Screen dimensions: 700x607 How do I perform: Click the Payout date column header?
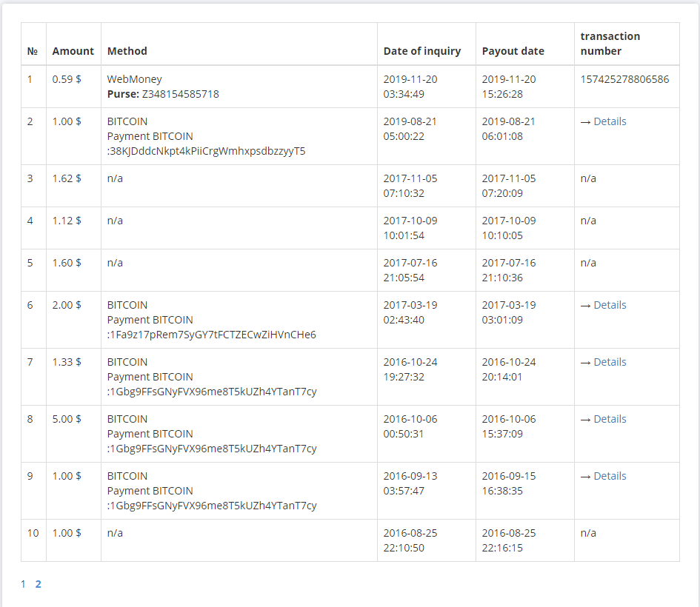(513, 51)
